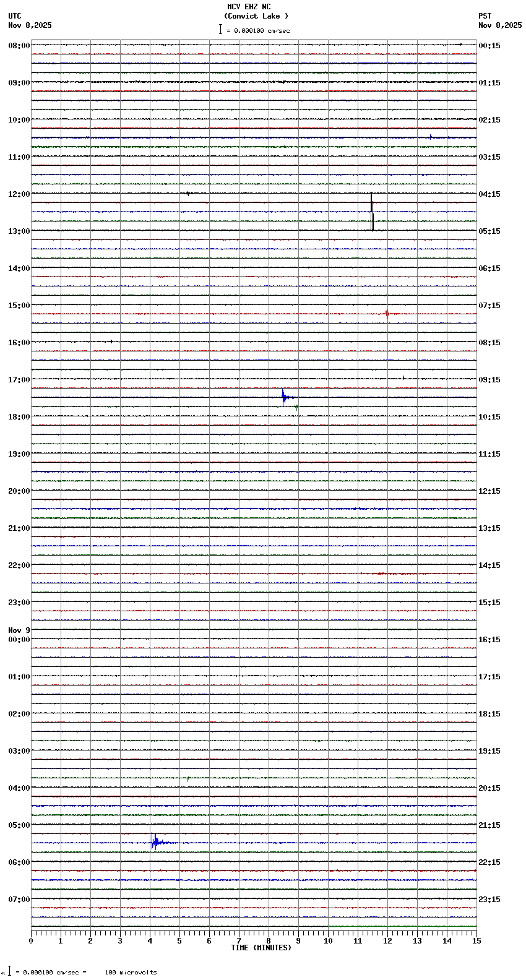The width and height of the screenshot is (526, 980).
Task: Click the "TIME (MINUTES)" axis label
Action: (261, 948)
